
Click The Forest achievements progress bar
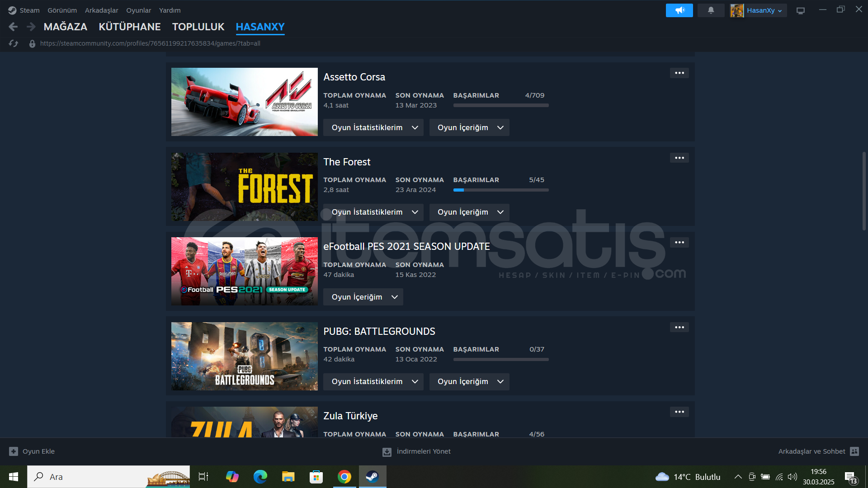coord(501,190)
